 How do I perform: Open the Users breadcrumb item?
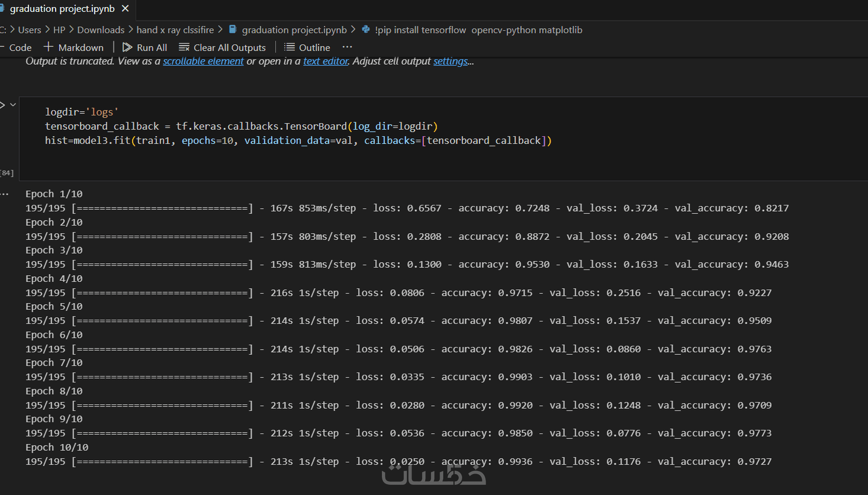[x=30, y=30]
